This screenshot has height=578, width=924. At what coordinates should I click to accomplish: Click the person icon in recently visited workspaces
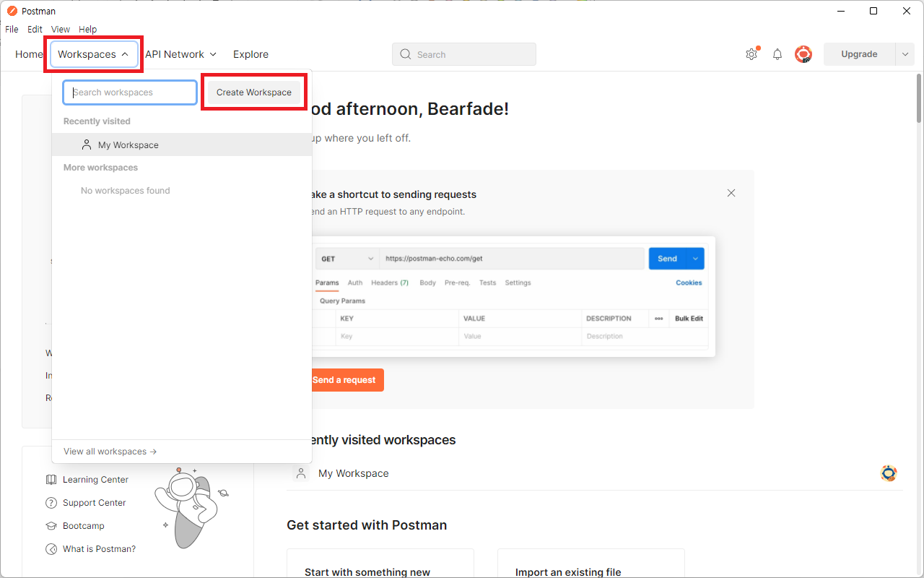301,473
